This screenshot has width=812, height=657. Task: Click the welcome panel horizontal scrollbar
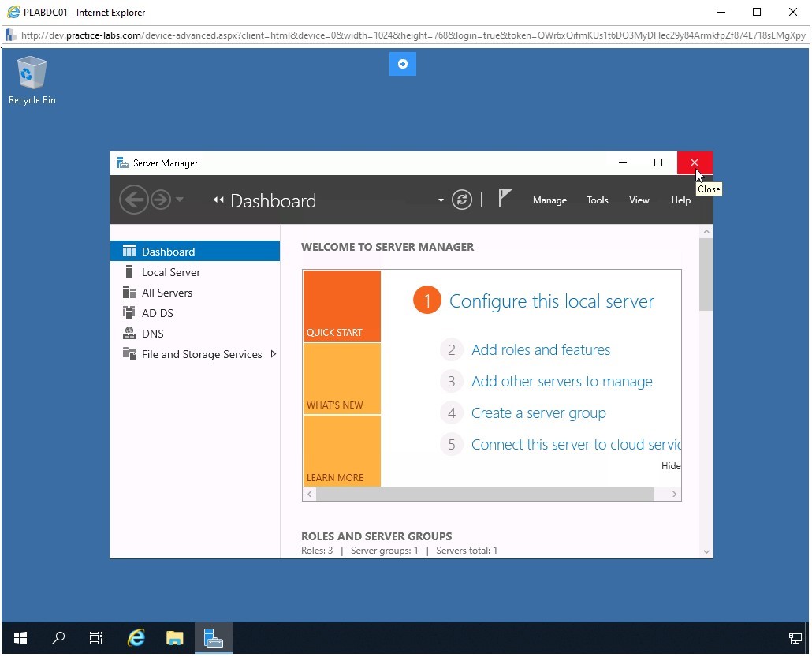coord(484,494)
